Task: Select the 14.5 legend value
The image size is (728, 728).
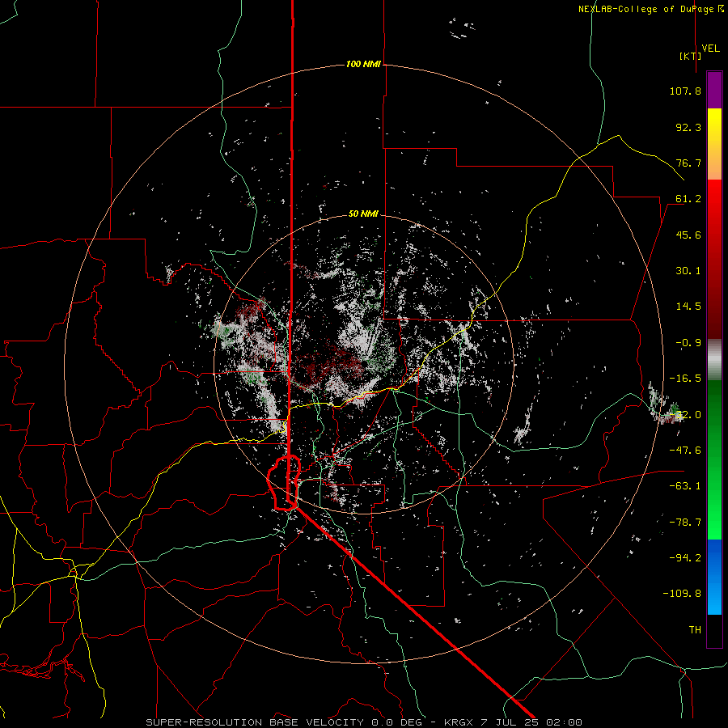Action: [x=688, y=307]
